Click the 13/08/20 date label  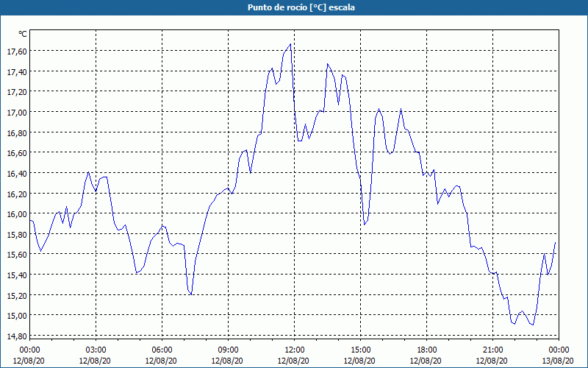click(558, 361)
